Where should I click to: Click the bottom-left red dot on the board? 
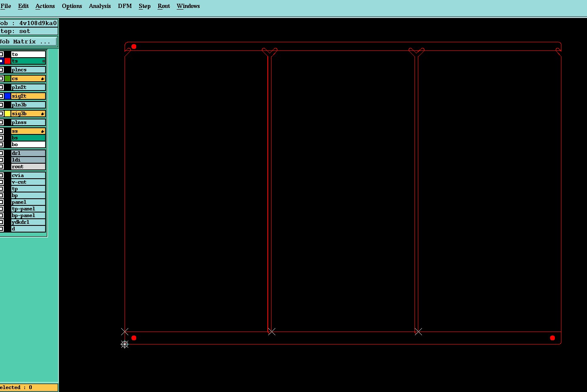click(x=134, y=338)
